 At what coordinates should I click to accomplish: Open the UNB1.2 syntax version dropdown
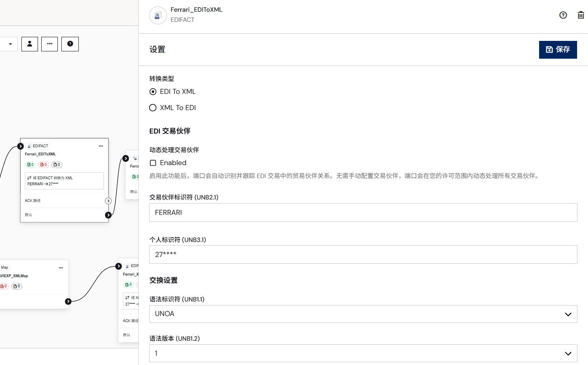[x=363, y=353]
